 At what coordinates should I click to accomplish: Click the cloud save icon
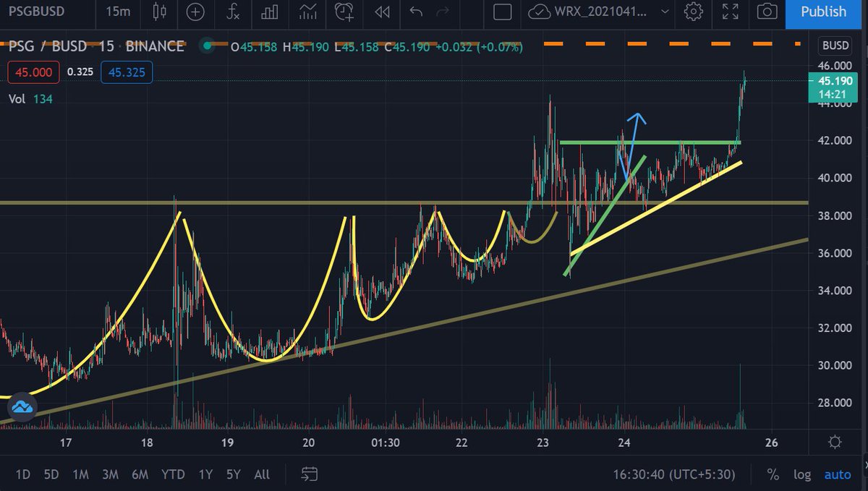[538, 12]
